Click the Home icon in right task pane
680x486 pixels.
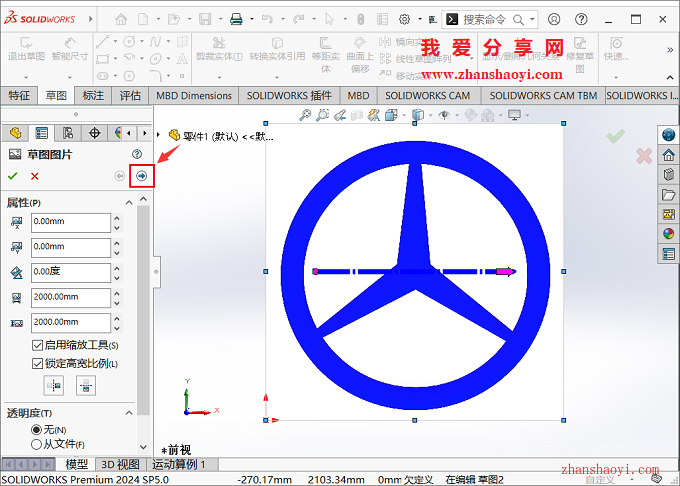pos(668,155)
